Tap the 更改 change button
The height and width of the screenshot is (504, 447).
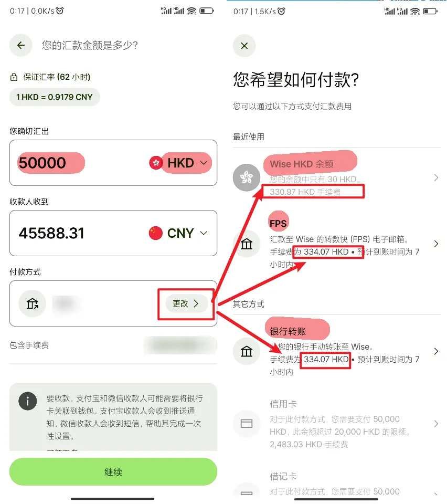click(186, 303)
